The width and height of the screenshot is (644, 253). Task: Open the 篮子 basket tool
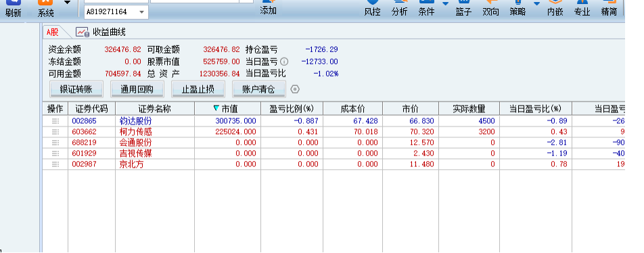(463, 8)
